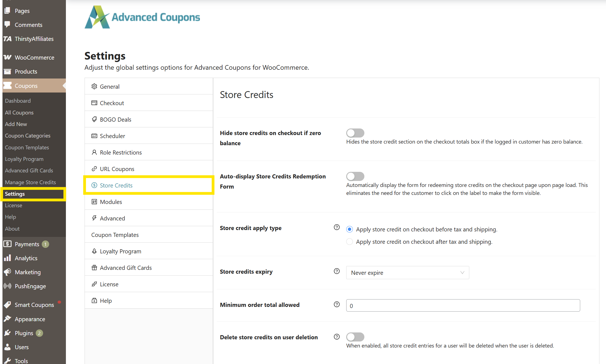This screenshot has height=364, width=606.
Task: Click About in Coupons submenu
Action: click(x=12, y=229)
